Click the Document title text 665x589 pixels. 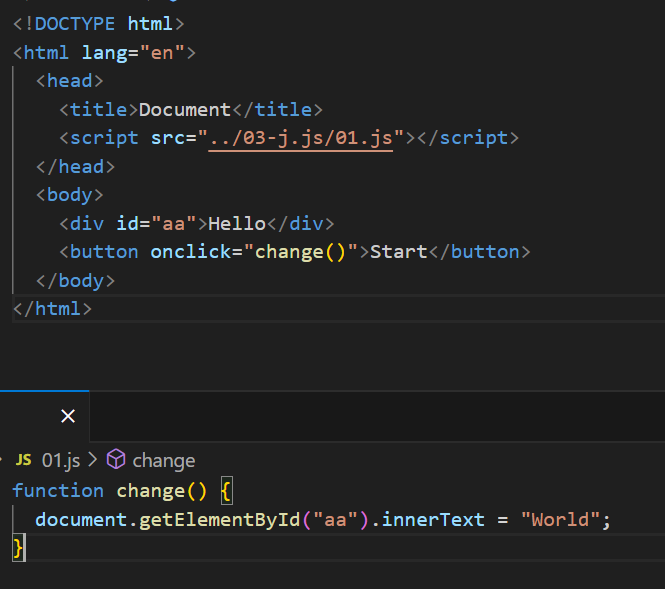[x=185, y=109]
